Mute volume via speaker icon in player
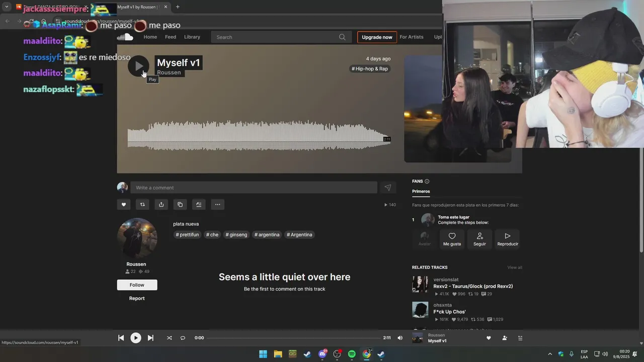The width and height of the screenshot is (644, 362). (400, 338)
